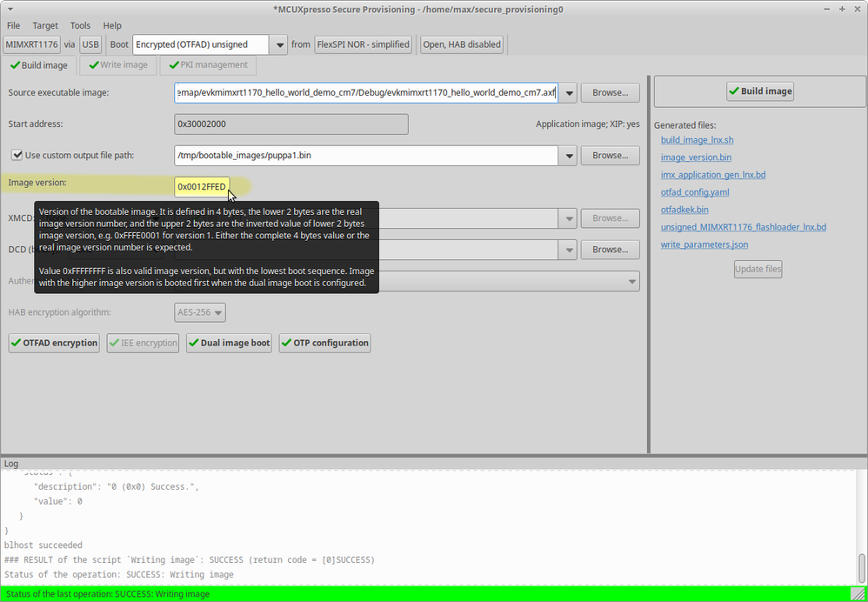Click the Encrypted (OTFAD) unsigned boot field
Viewport: 868px width, 602px height.
200,45
